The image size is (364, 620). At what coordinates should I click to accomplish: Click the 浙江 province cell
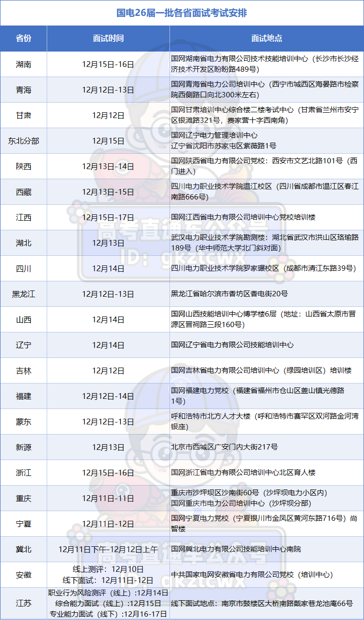click(x=24, y=473)
